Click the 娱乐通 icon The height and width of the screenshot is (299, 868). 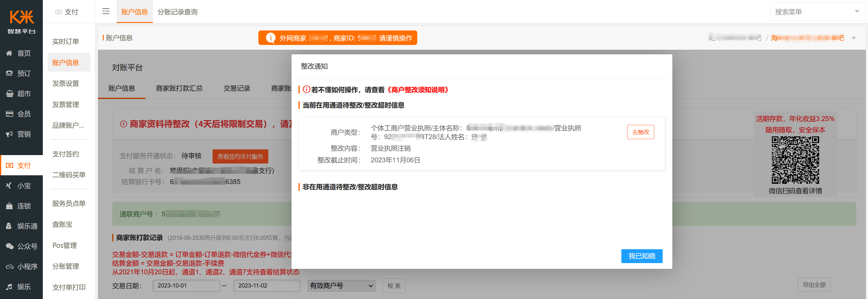point(9,226)
